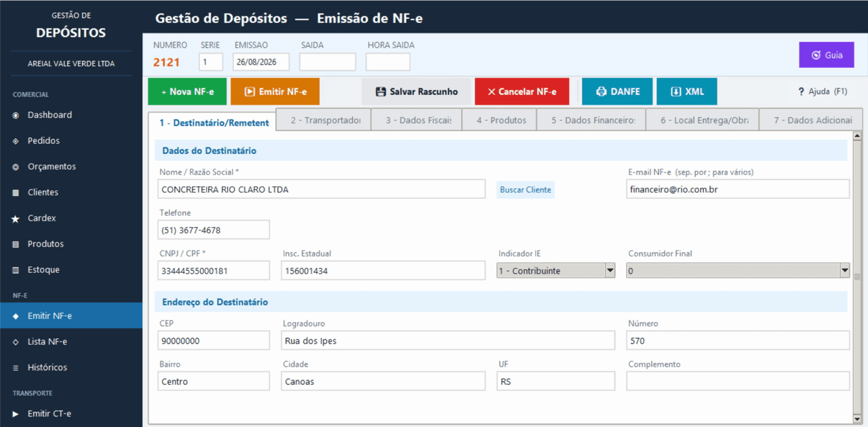This screenshot has height=427, width=868.
Task: Click the question mark Ajuda icon
Action: [x=801, y=92]
